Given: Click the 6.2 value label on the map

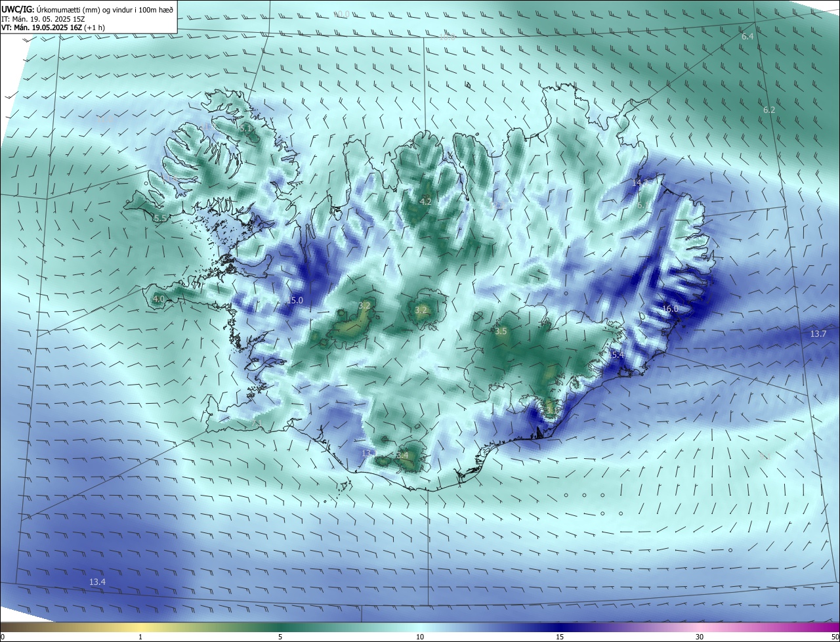Looking at the screenshot, I should point(769,110).
